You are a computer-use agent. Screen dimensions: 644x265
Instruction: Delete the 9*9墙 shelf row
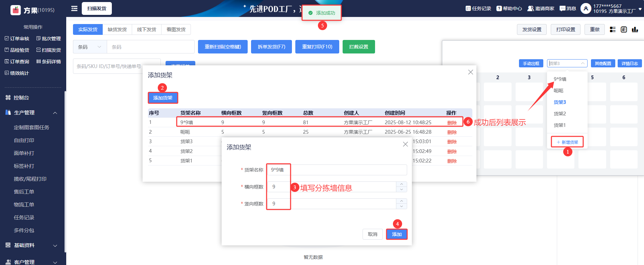click(x=452, y=123)
